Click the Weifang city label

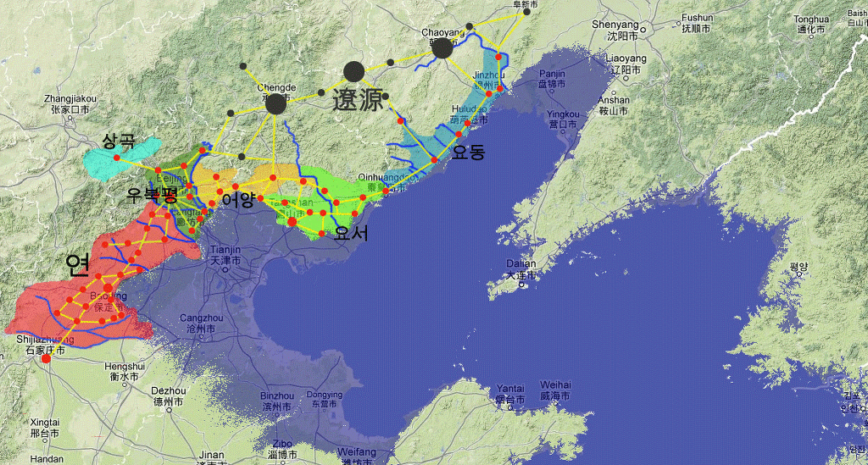point(357,457)
